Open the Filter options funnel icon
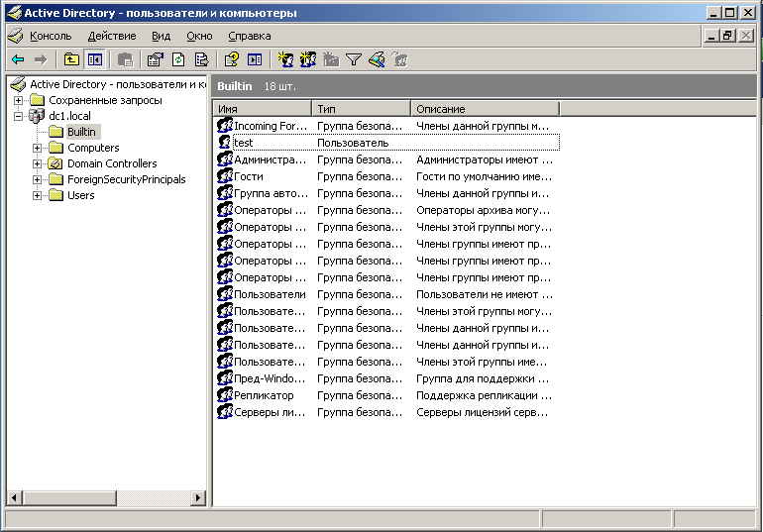Screen dimensions: 763x532 pos(354,59)
